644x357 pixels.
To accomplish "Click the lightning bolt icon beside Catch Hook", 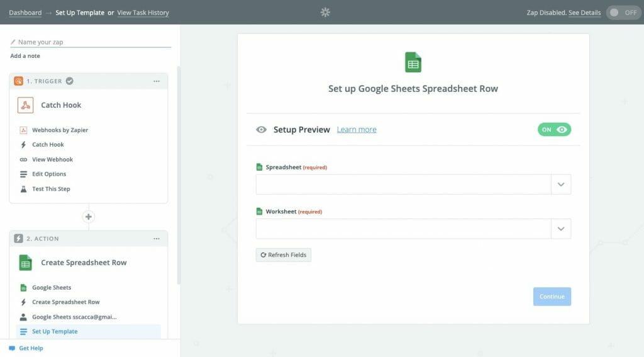I will tap(23, 145).
